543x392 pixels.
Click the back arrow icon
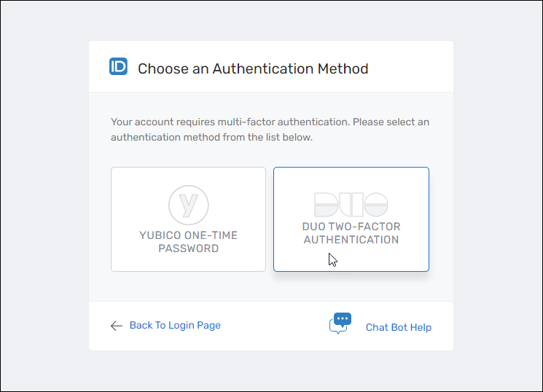coord(117,326)
